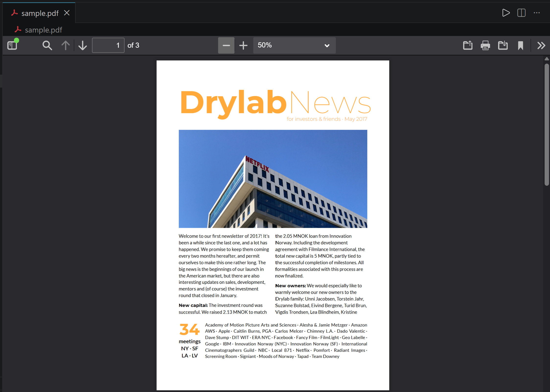Zoom out with the minus button

tap(226, 45)
